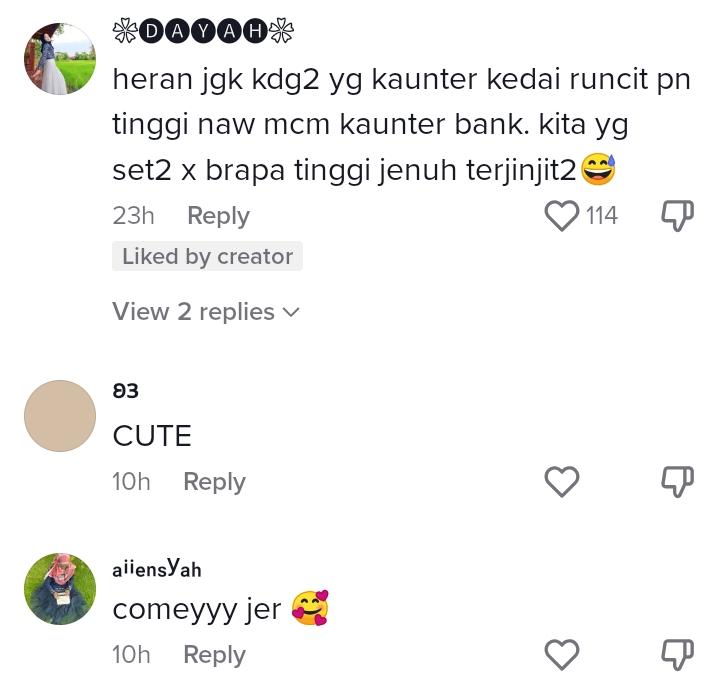The image size is (720, 696).
Task: Dislike the comeyyy jer comment
Action: (x=677, y=654)
